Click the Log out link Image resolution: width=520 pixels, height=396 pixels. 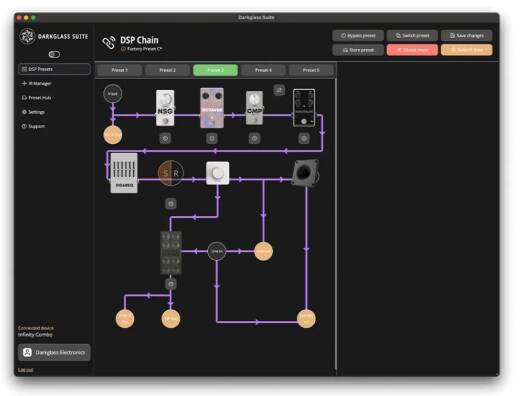tap(25, 370)
